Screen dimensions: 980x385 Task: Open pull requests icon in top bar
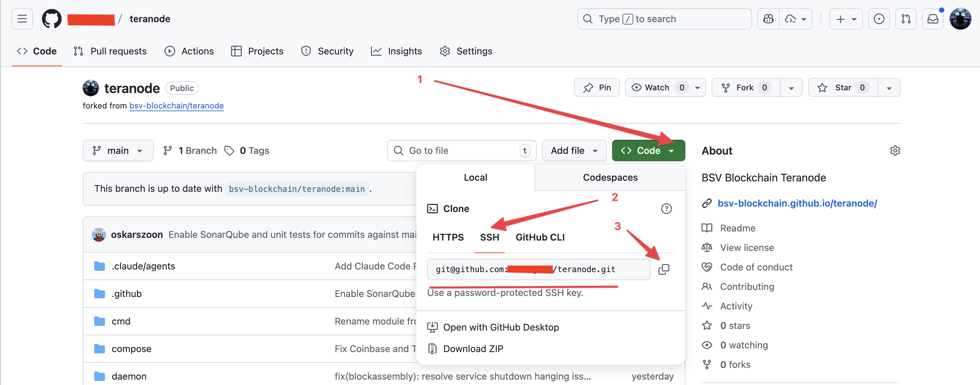pos(906,18)
